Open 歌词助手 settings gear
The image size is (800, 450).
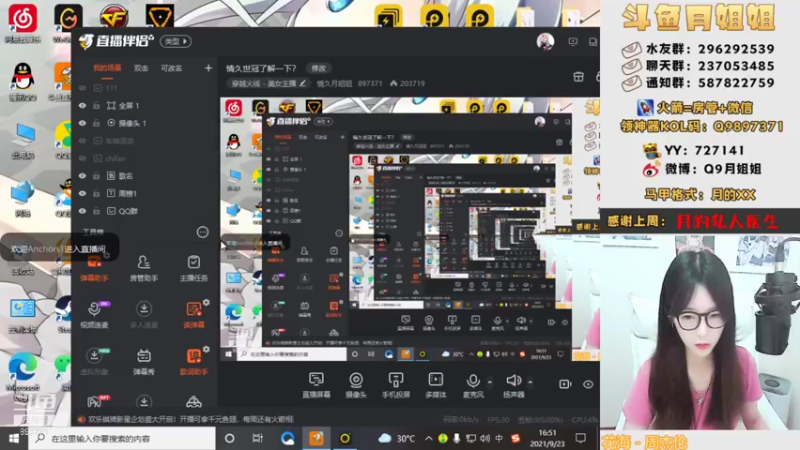206,349
